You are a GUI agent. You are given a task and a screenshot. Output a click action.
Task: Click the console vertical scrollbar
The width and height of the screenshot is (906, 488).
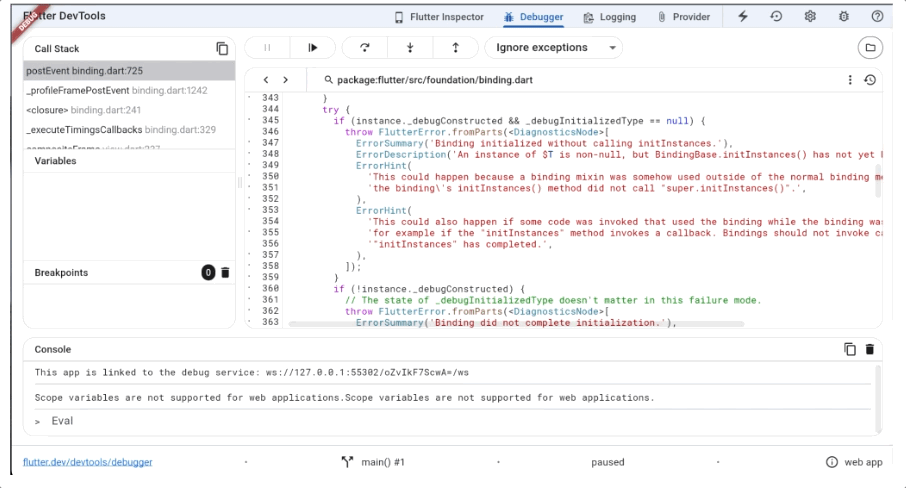(879, 397)
